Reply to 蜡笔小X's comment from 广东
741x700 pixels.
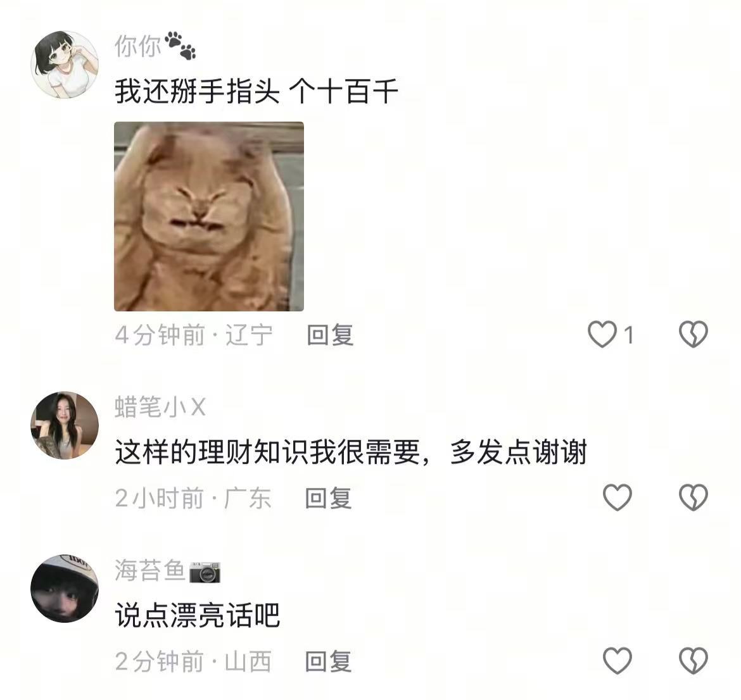click(329, 498)
